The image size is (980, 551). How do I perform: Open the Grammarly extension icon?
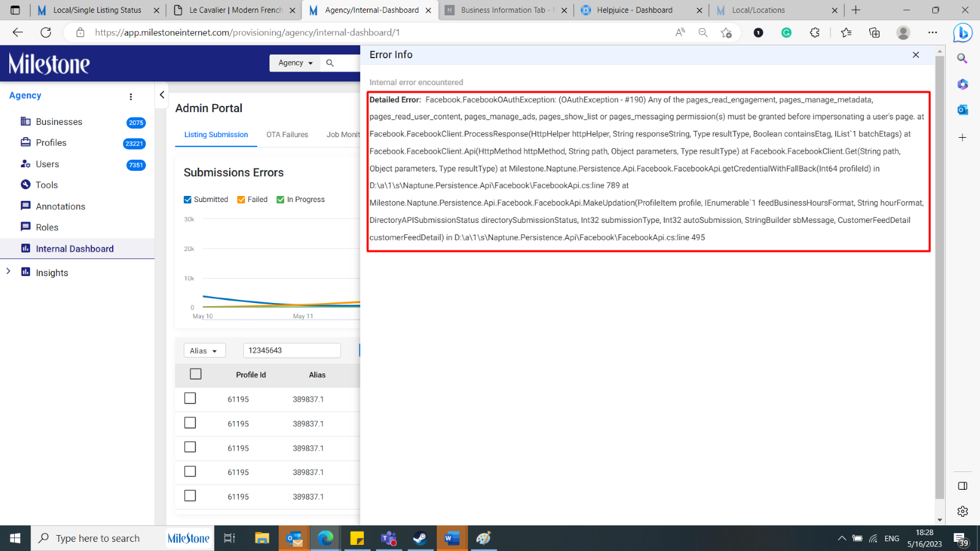786,32
